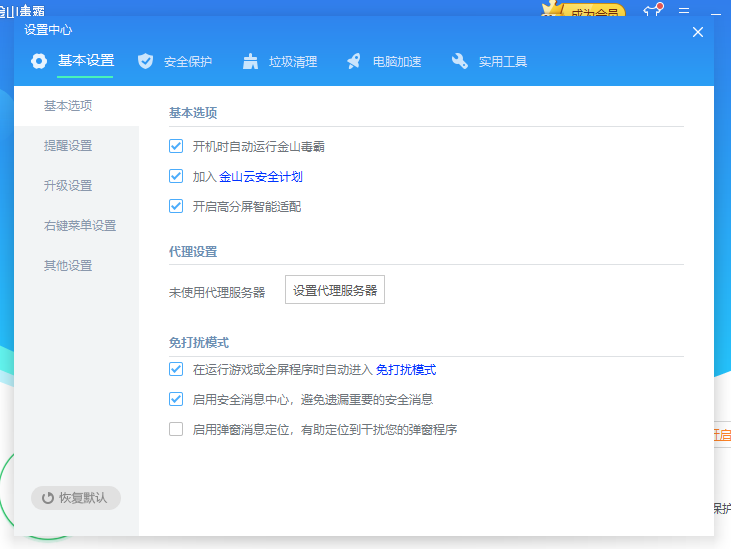
Task: Click the rocket icon for 电脑加速
Action: 354,61
